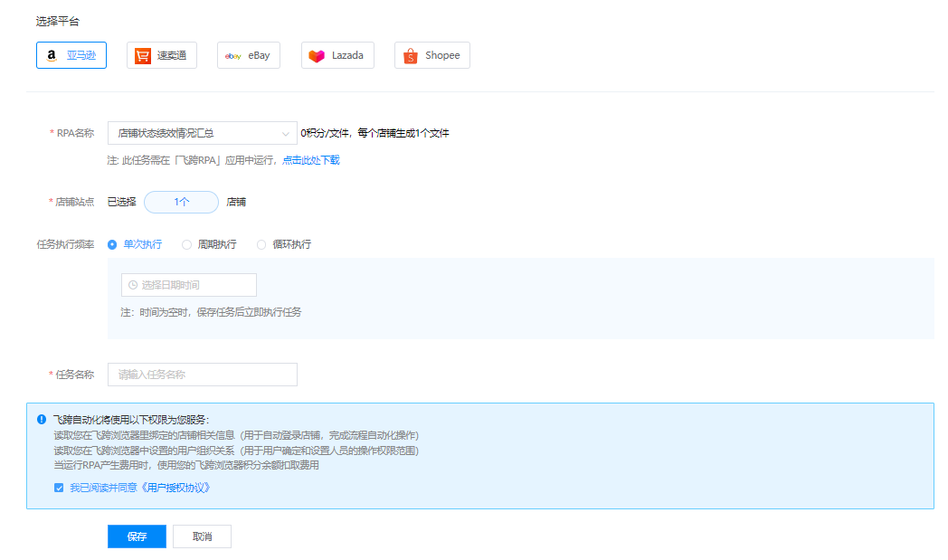Expand dropdown via the chevron arrow

(286, 134)
